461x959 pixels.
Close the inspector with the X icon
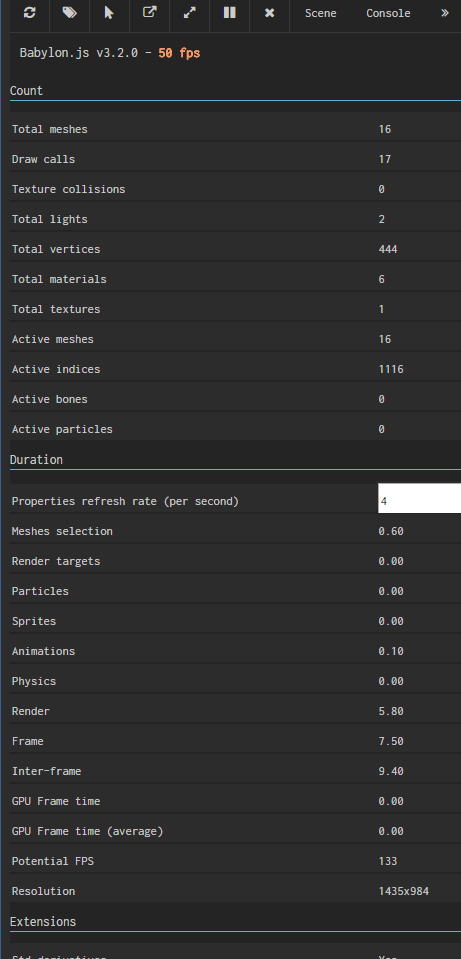coord(270,13)
